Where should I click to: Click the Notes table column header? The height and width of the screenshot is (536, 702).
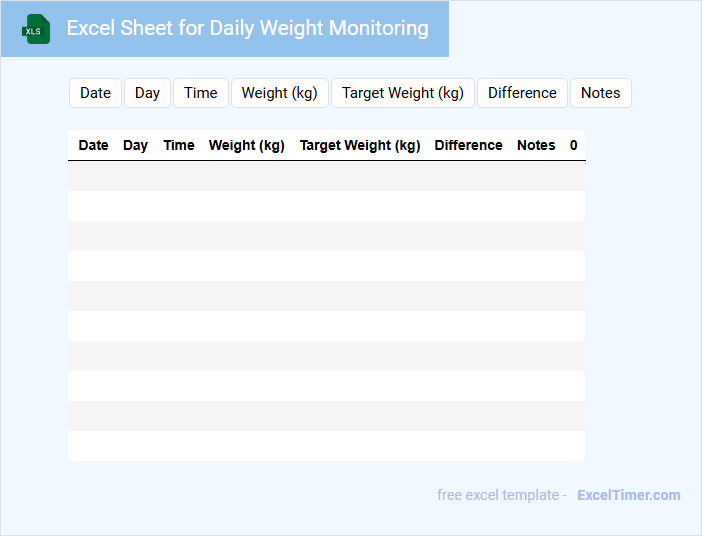(x=536, y=145)
